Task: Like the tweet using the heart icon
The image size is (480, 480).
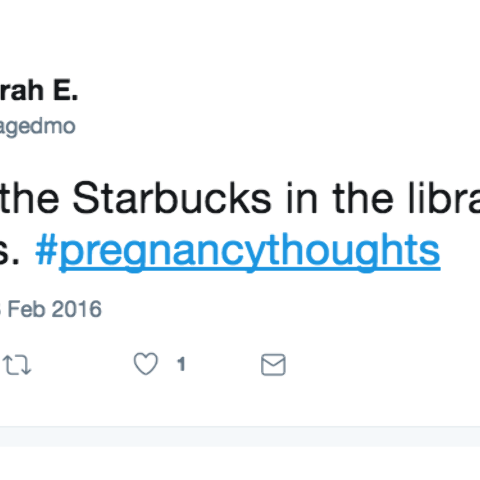Action: click(146, 364)
